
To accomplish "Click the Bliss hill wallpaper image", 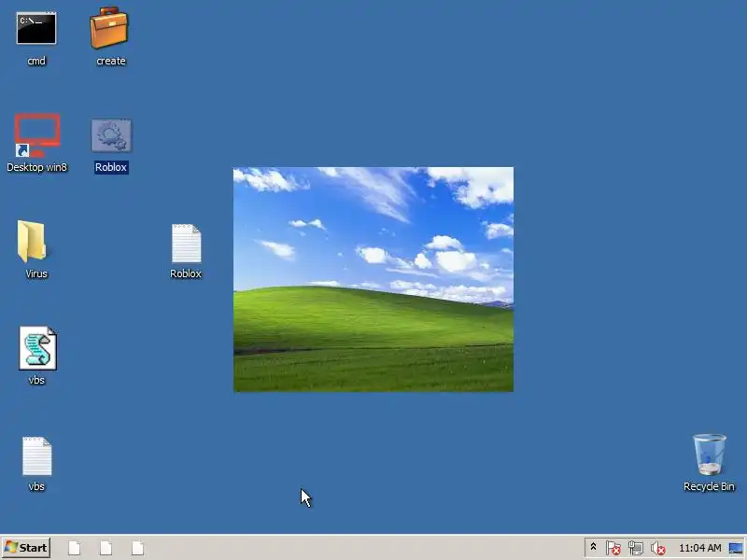I will [x=373, y=279].
